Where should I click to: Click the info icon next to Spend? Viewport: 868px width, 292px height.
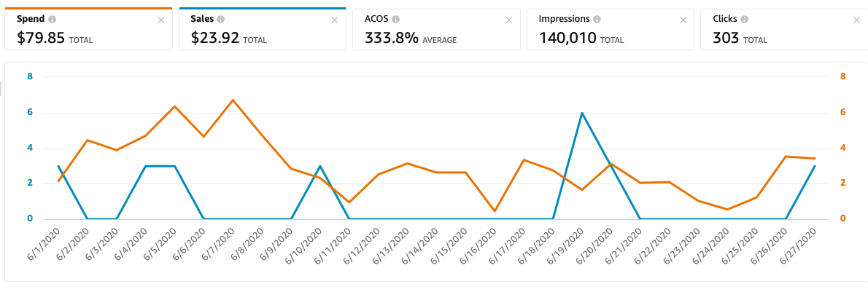[x=52, y=20]
